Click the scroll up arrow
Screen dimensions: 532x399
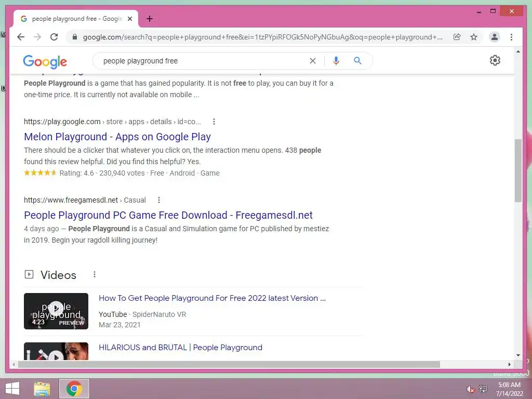[x=518, y=51]
